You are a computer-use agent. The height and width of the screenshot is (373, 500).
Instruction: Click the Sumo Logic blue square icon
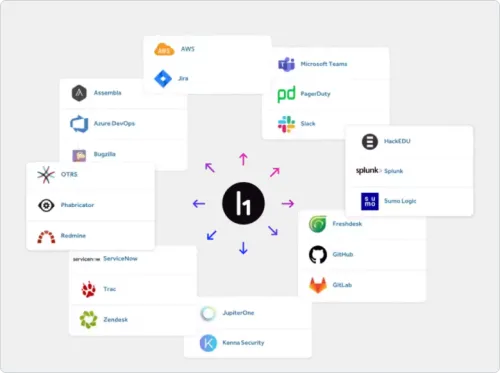(x=370, y=201)
